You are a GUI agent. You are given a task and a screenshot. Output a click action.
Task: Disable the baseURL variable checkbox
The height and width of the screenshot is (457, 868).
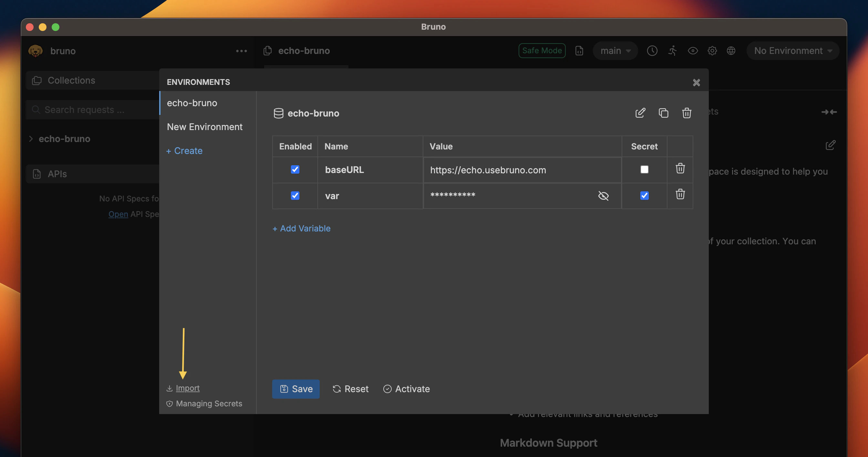[x=295, y=169]
